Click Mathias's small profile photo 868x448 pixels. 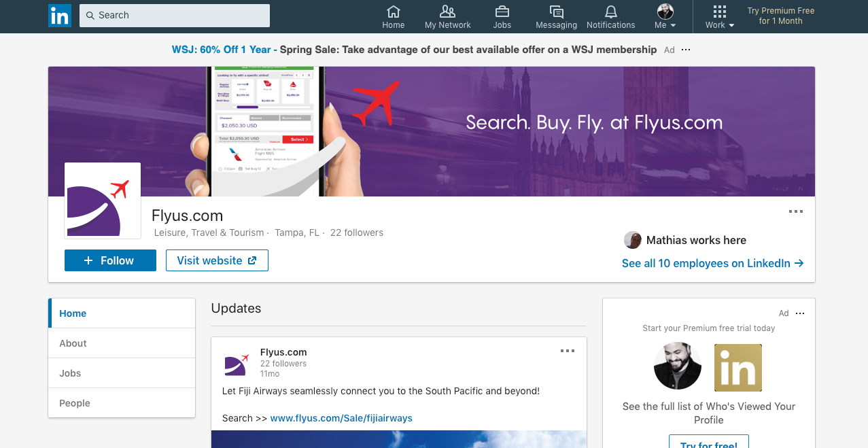[x=633, y=240]
